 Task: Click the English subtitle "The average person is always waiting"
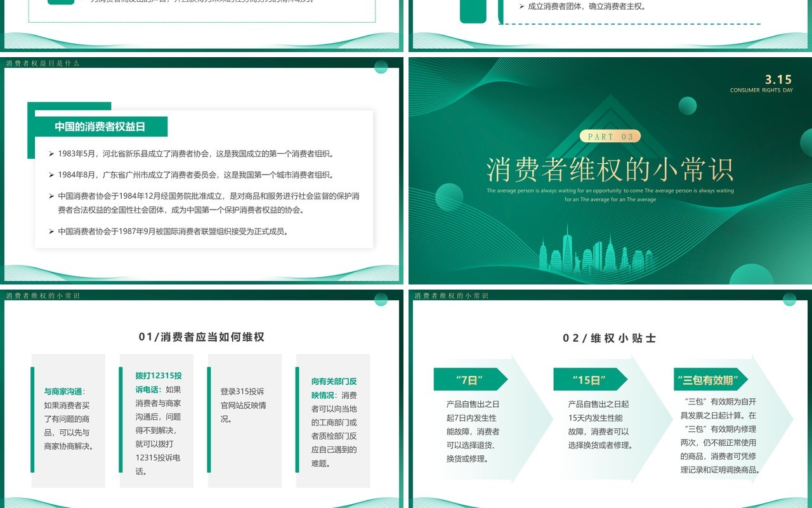tap(610, 195)
